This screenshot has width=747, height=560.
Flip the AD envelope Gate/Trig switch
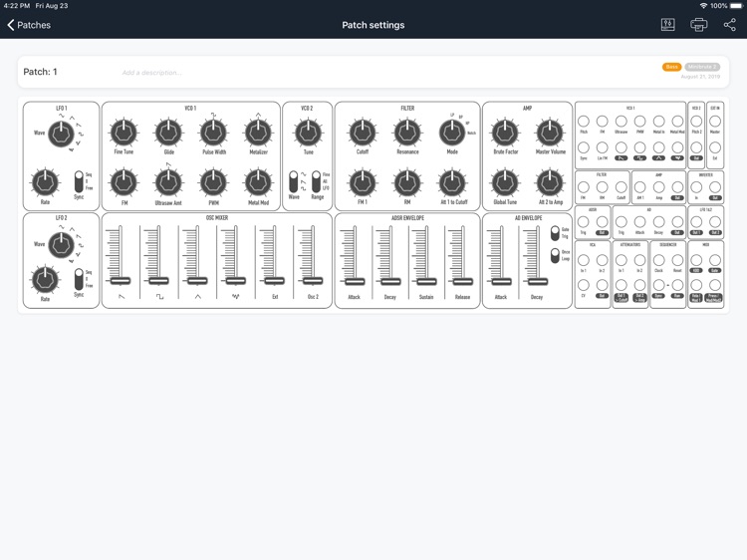click(x=555, y=233)
